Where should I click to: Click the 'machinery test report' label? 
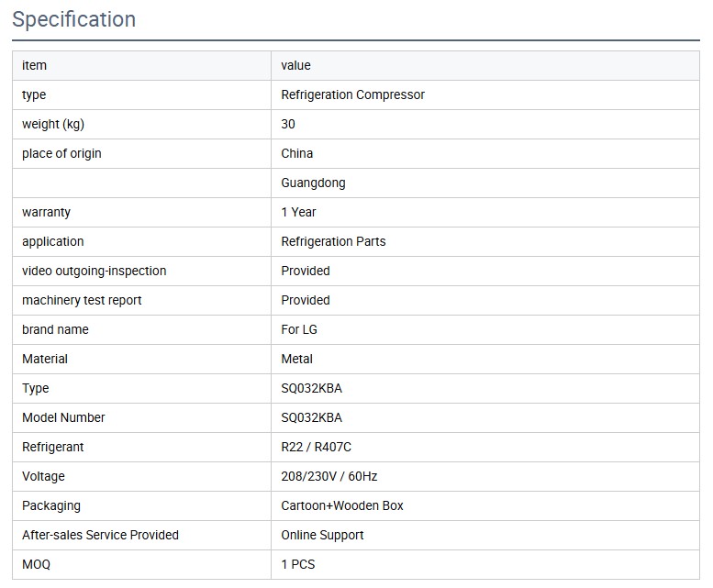pyautogui.click(x=82, y=300)
